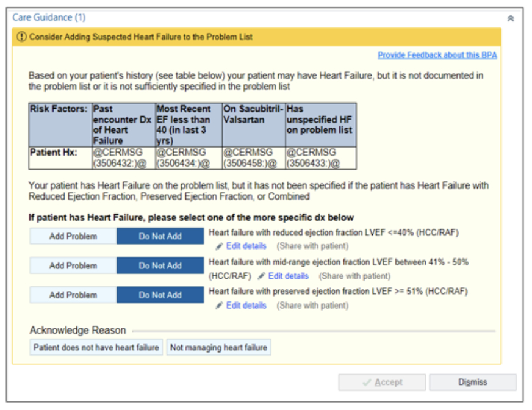Screen dimensions: 532x410
Task: Select Do Not Add for preserved ejection fraction
Action: tap(160, 295)
